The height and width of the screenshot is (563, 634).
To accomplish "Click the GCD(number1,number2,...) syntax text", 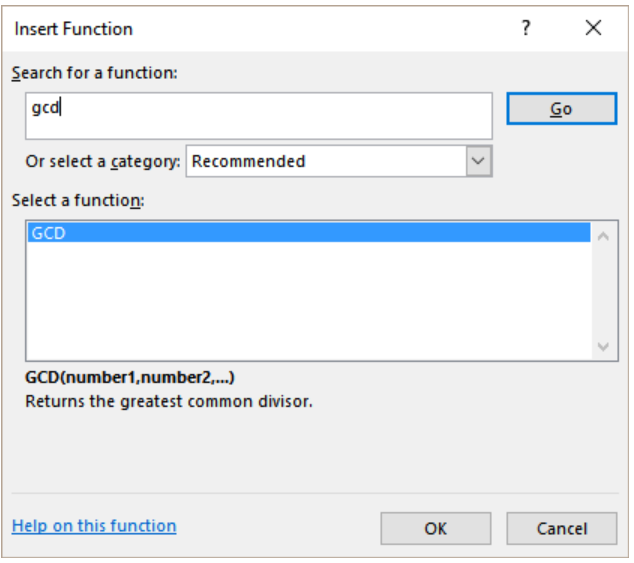I will pos(130,377).
